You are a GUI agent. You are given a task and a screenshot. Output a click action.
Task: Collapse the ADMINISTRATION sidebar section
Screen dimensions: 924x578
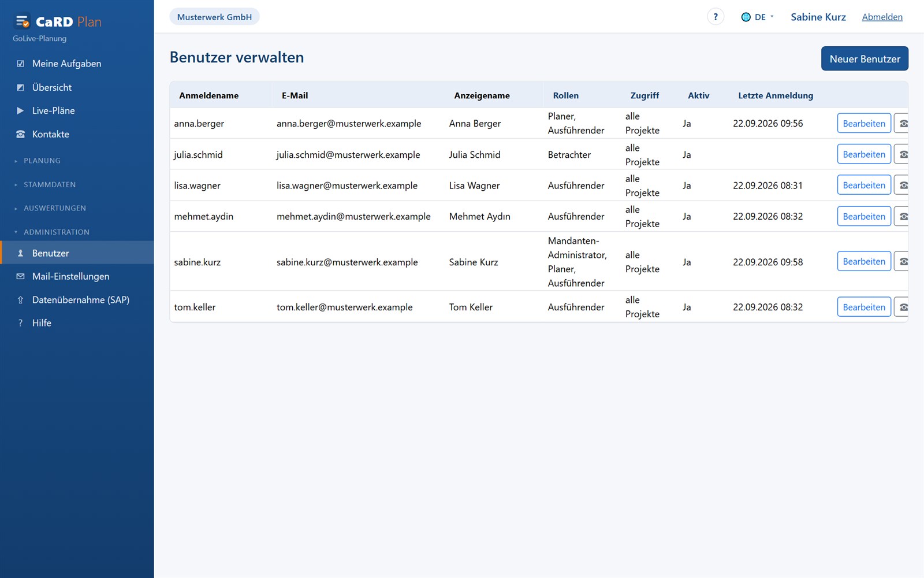click(x=52, y=232)
